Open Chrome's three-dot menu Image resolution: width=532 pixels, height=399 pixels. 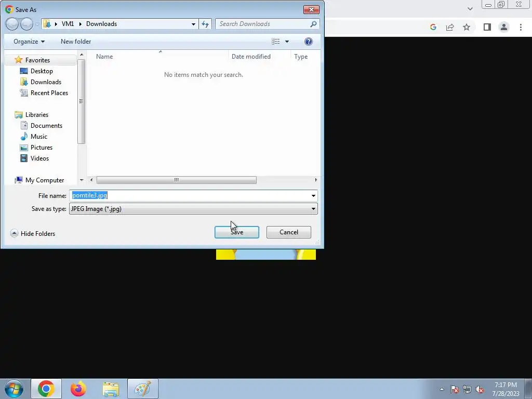click(x=521, y=27)
